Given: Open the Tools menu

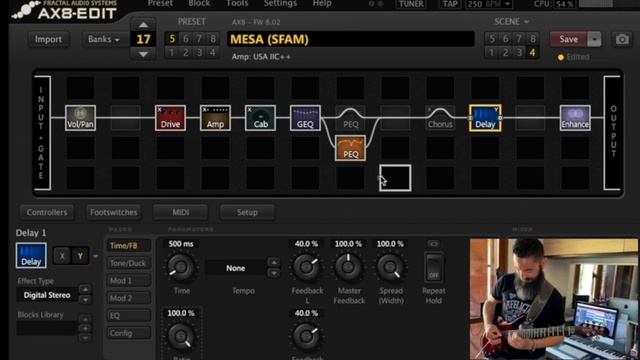Looking at the screenshot, I should coord(237,4).
